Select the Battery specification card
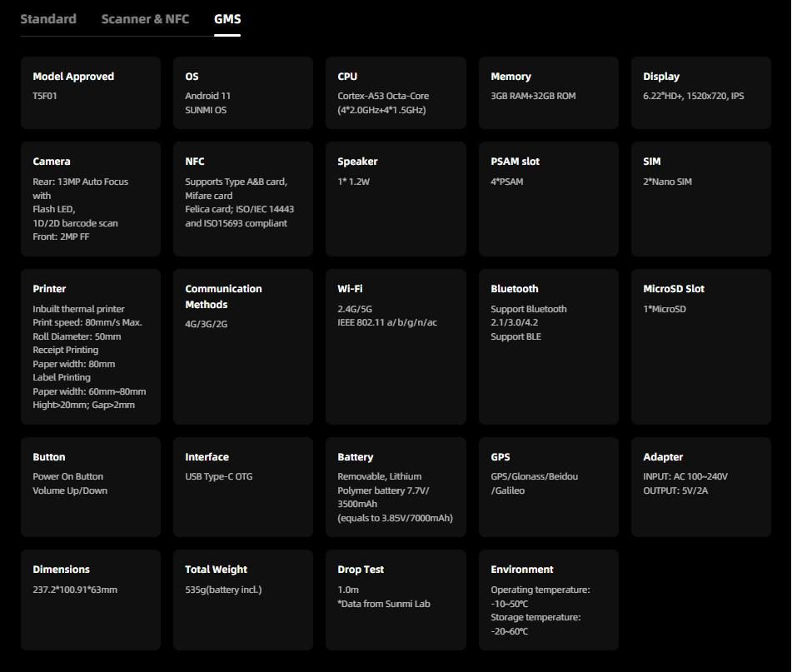 [x=396, y=487]
